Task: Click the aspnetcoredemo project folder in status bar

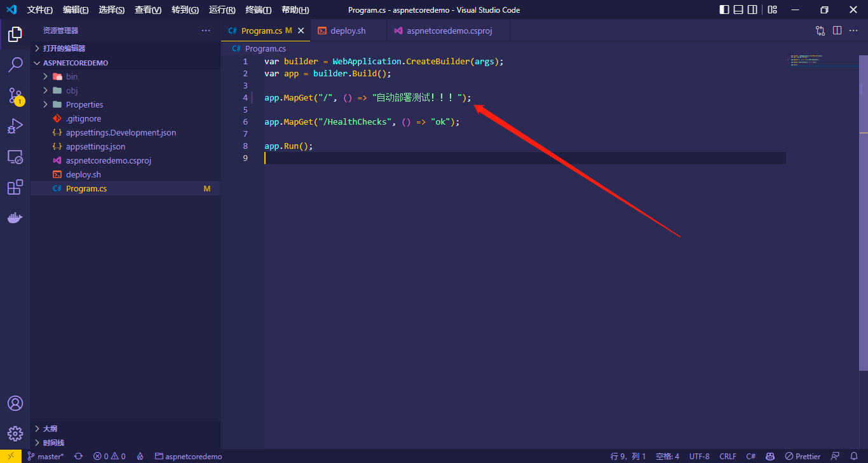Action: [188, 456]
